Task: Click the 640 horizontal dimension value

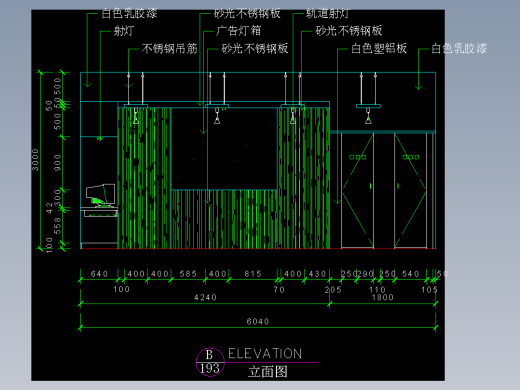Action: pyautogui.click(x=99, y=274)
